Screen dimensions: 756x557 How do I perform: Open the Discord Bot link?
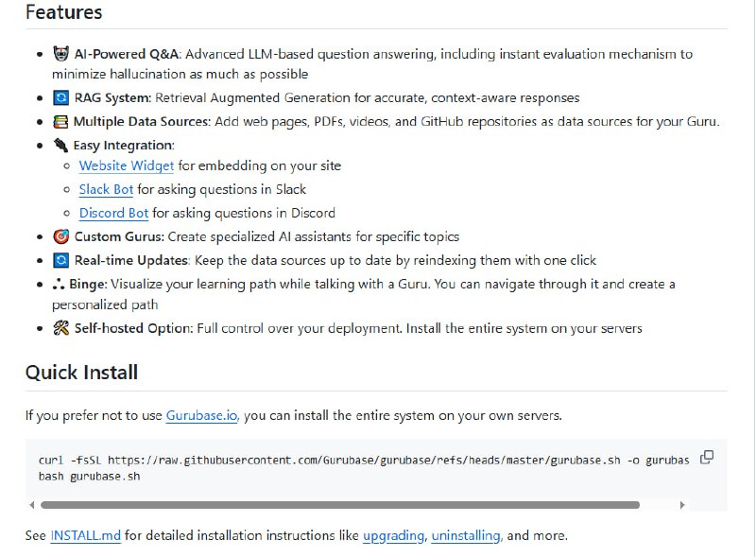point(113,213)
